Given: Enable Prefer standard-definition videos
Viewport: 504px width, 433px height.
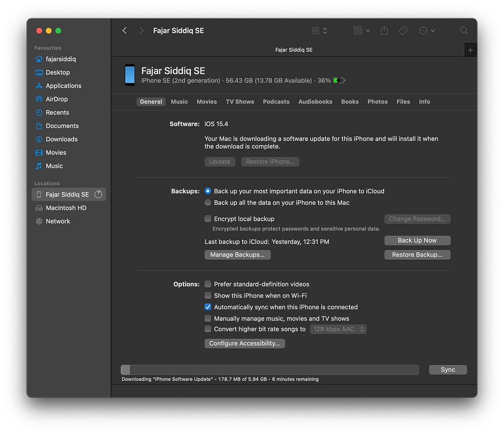Looking at the screenshot, I should pyautogui.click(x=208, y=284).
